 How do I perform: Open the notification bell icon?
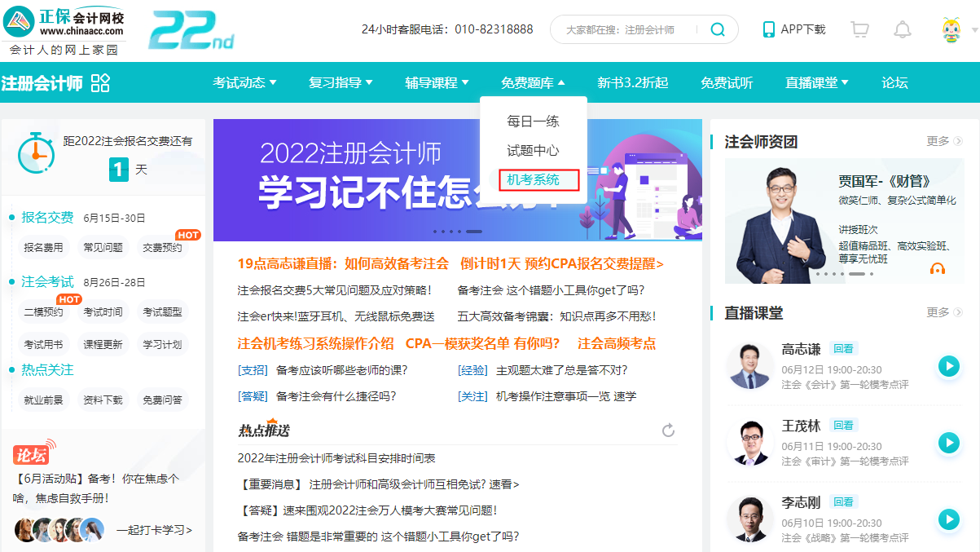pos(902,29)
